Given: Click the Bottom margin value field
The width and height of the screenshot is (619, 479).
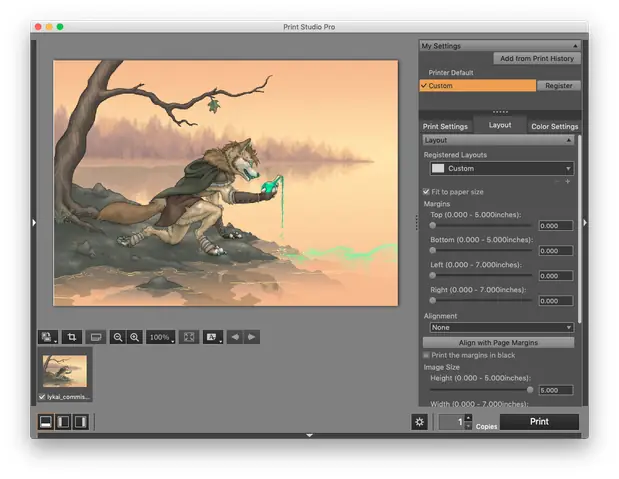Looking at the screenshot, I should [556, 251].
